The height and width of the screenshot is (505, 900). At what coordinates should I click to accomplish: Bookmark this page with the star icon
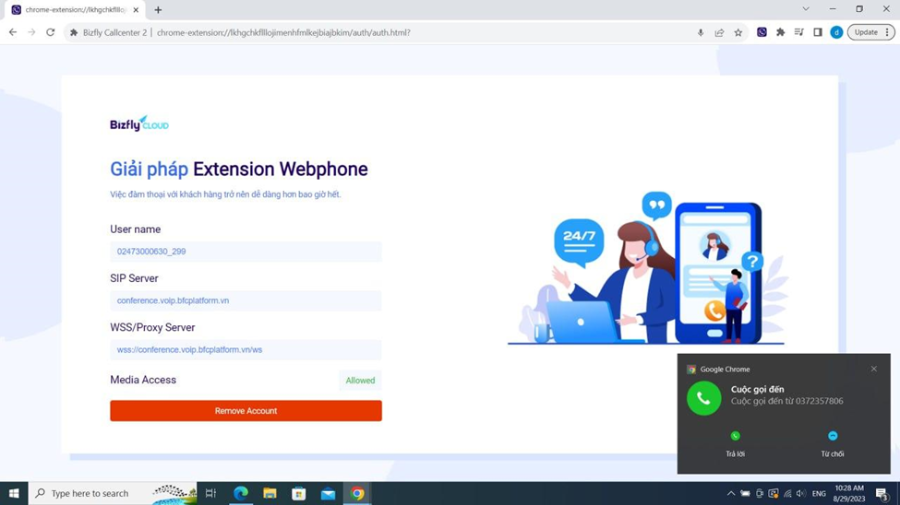pos(738,33)
